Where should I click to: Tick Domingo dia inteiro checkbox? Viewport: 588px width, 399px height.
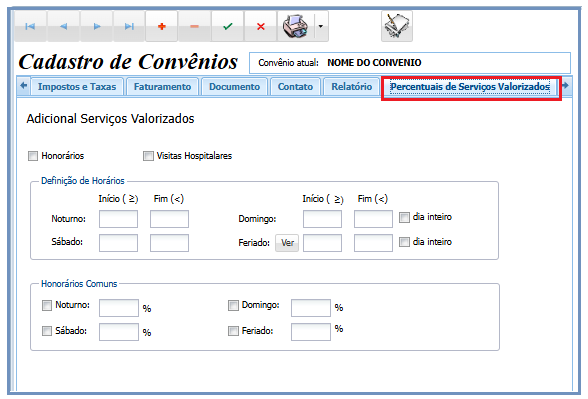[404, 217]
